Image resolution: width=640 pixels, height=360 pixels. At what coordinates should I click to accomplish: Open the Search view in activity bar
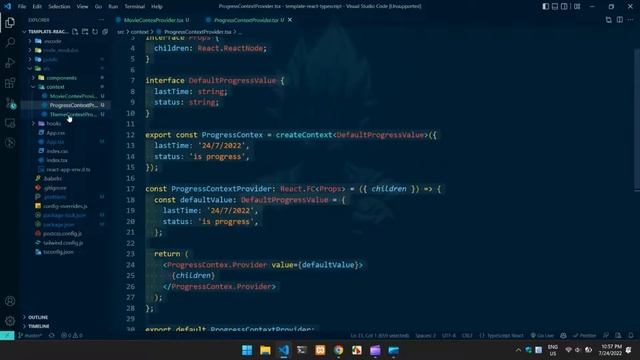pos(10,42)
